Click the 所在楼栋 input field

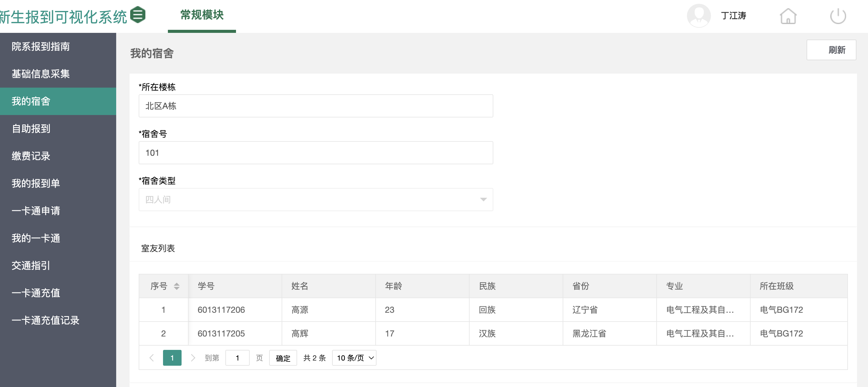pos(315,106)
